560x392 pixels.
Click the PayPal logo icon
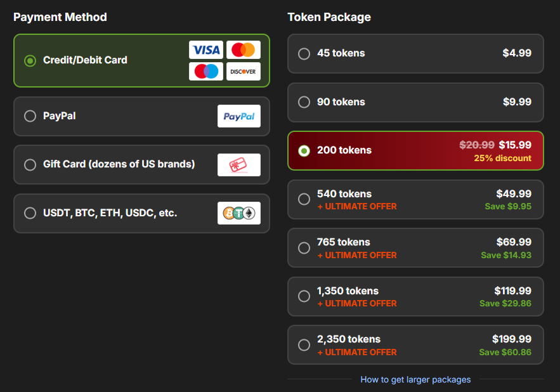pos(238,116)
